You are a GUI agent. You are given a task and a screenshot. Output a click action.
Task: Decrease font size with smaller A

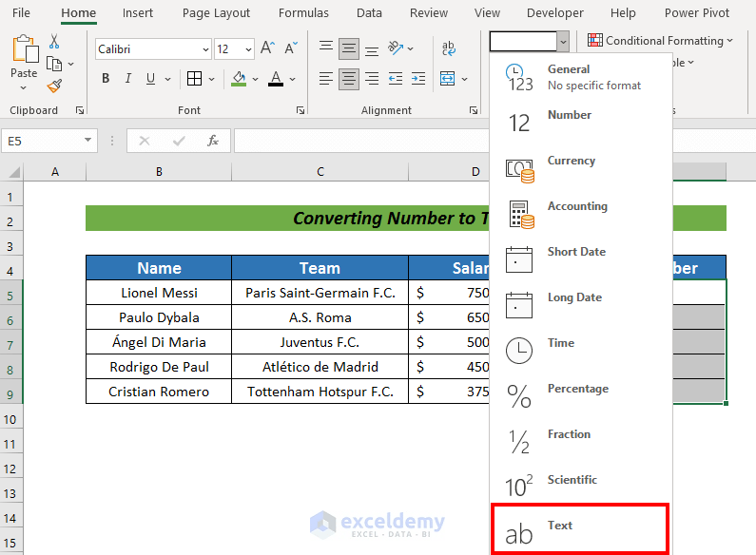point(291,48)
